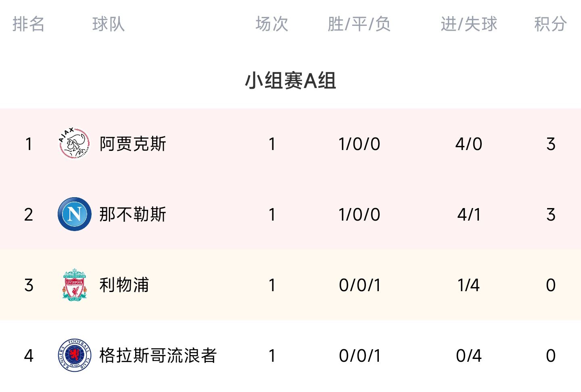View 利物浦 team details
This screenshot has height=392, width=581.
coord(124,285)
